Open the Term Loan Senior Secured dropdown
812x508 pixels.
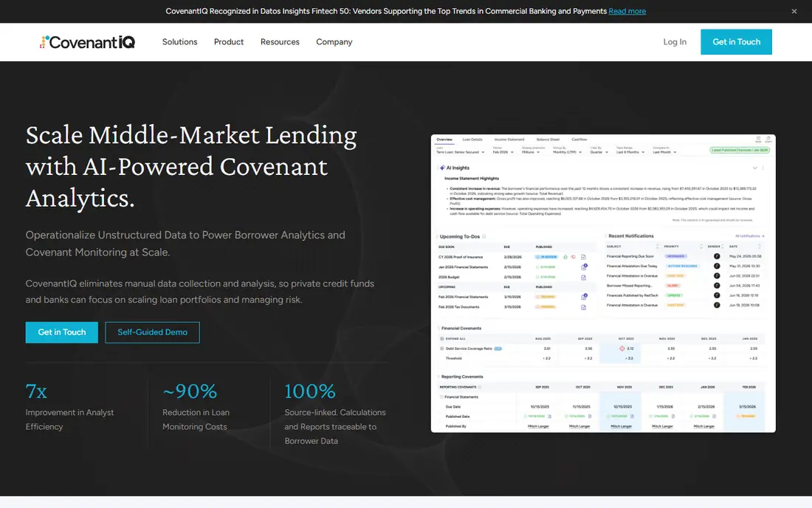click(x=461, y=152)
